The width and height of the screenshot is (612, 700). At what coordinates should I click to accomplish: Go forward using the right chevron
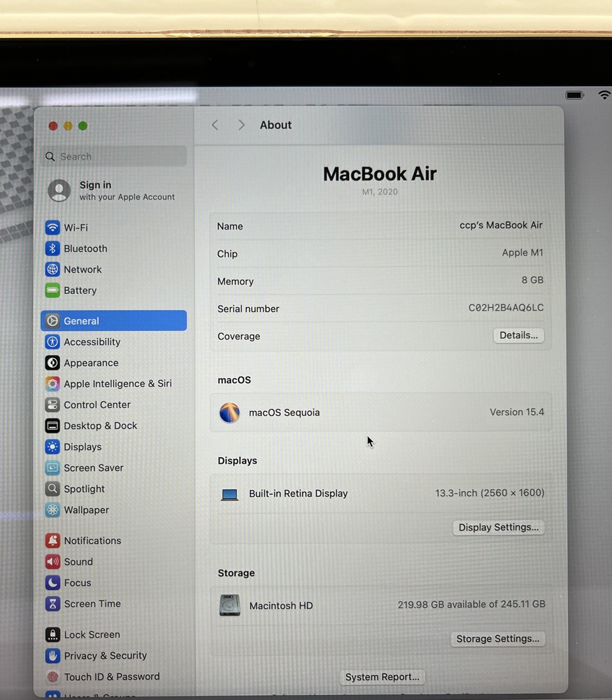[x=241, y=125]
